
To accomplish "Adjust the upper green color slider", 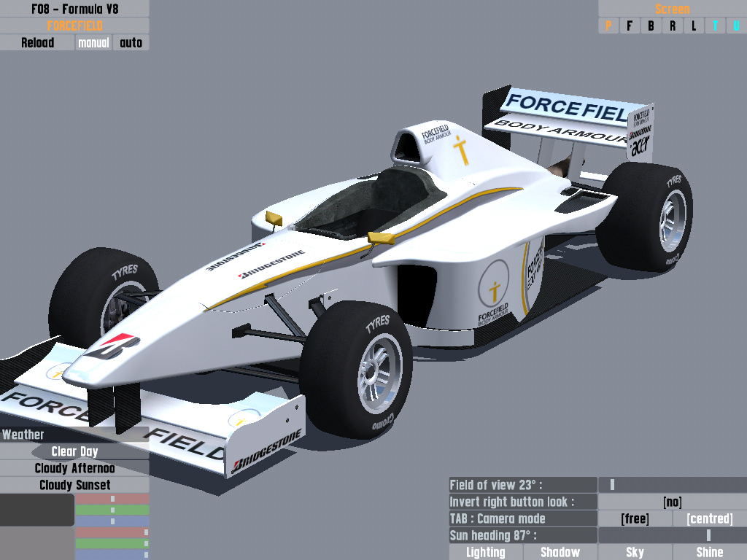I will (112, 510).
